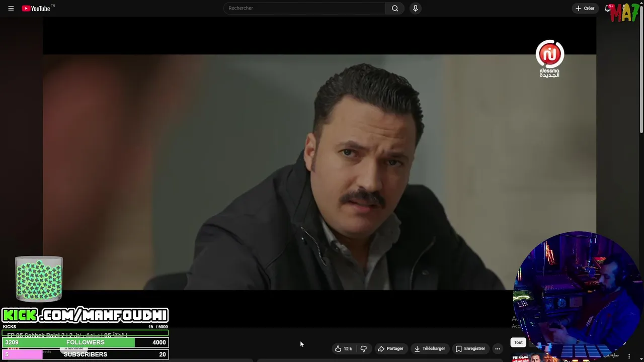Select the Tout filter chip

(x=518, y=342)
